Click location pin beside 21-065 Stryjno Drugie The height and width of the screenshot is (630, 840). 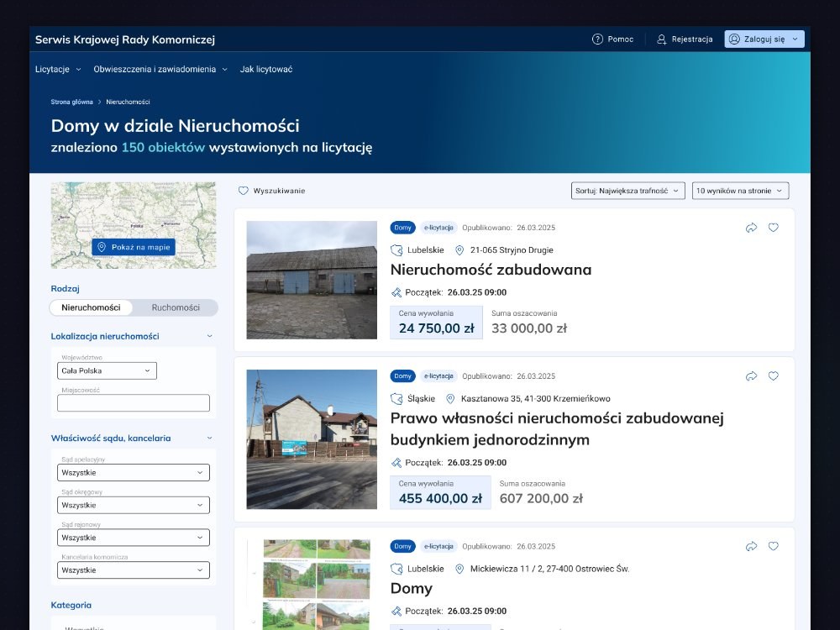[x=459, y=250]
